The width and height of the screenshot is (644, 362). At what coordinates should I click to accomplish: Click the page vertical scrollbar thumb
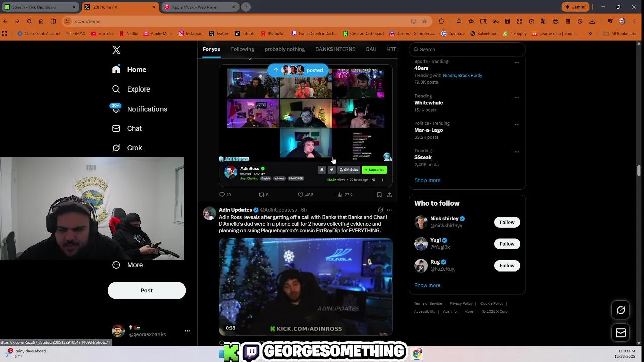point(639,171)
